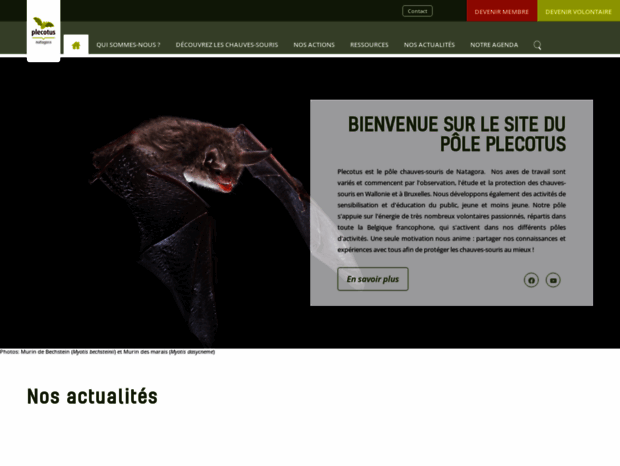The width and height of the screenshot is (620, 466).
Task: Click the Nos actualités section heading
Action: point(92,396)
